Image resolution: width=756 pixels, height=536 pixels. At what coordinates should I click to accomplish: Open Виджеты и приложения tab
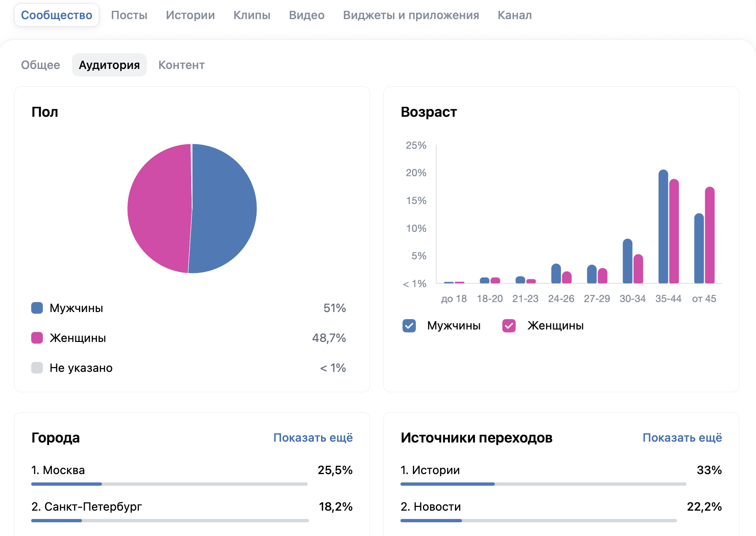pos(411,15)
